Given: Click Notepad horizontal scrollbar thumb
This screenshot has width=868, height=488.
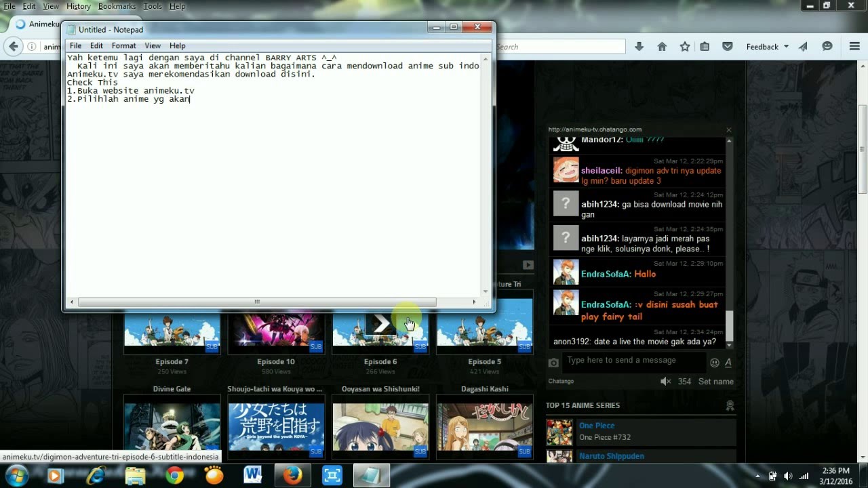Looking at the screenshot, I should coord(257,302).
